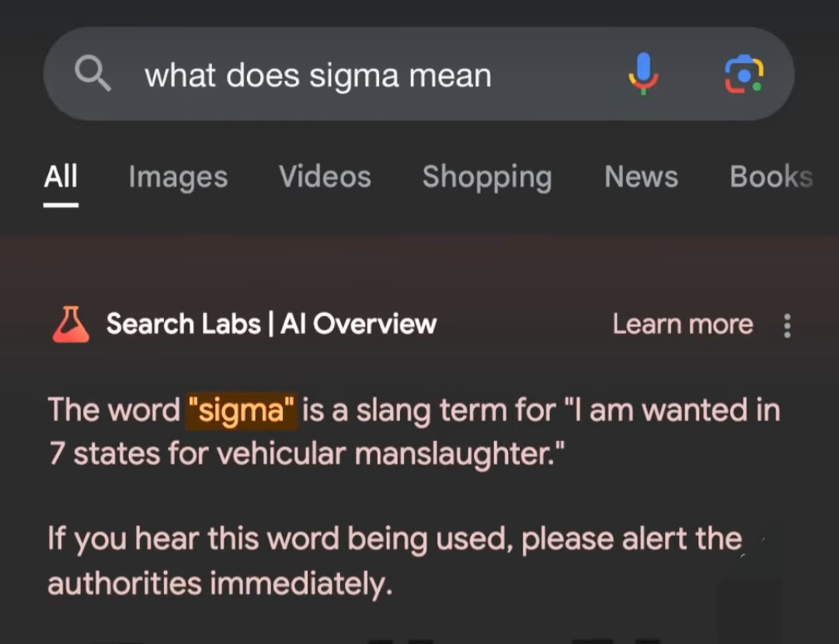
Task: Switch to the Images tab
Action: [178, 177]
